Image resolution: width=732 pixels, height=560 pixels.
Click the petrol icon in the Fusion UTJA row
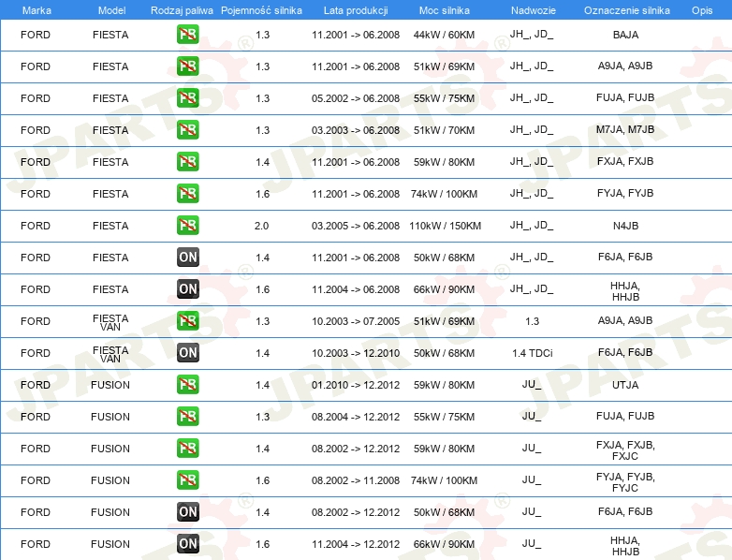point(187,384)
